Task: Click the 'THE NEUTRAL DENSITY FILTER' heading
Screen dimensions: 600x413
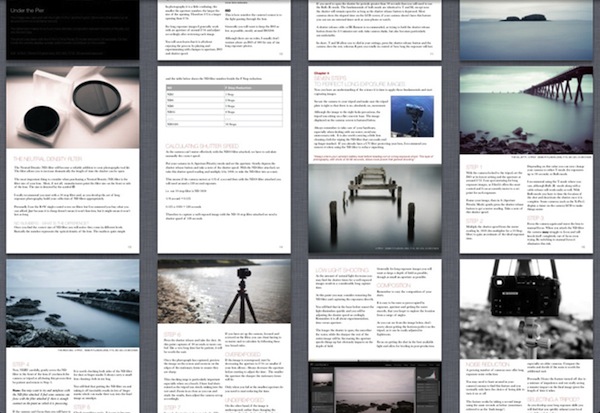Action: (48, 158)
